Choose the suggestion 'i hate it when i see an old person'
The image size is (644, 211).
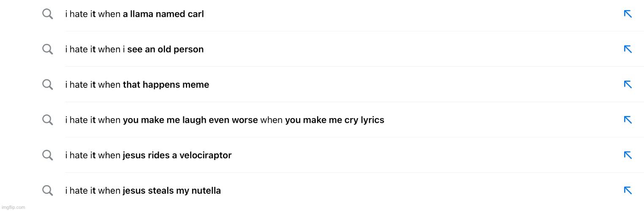tap(134, 49)
